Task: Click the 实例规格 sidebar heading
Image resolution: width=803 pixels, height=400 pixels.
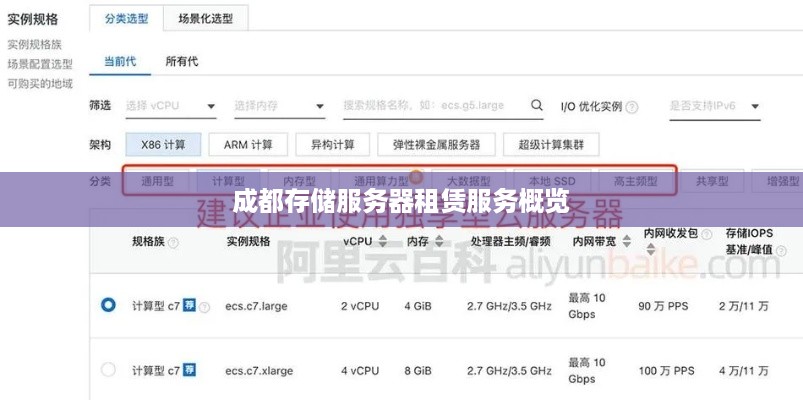Action: click(32, 20)
